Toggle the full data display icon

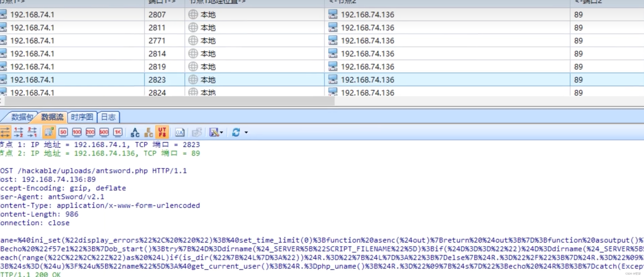(49, 132)
